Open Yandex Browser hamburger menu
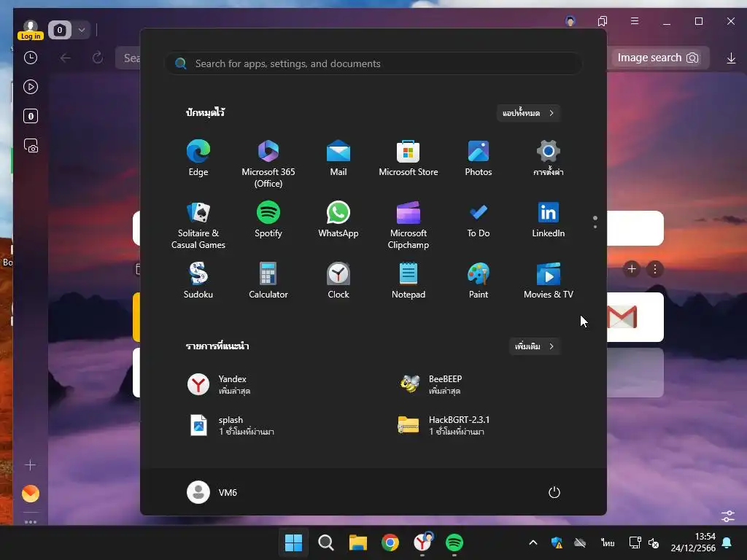747x560 pixels. point(635,21)
